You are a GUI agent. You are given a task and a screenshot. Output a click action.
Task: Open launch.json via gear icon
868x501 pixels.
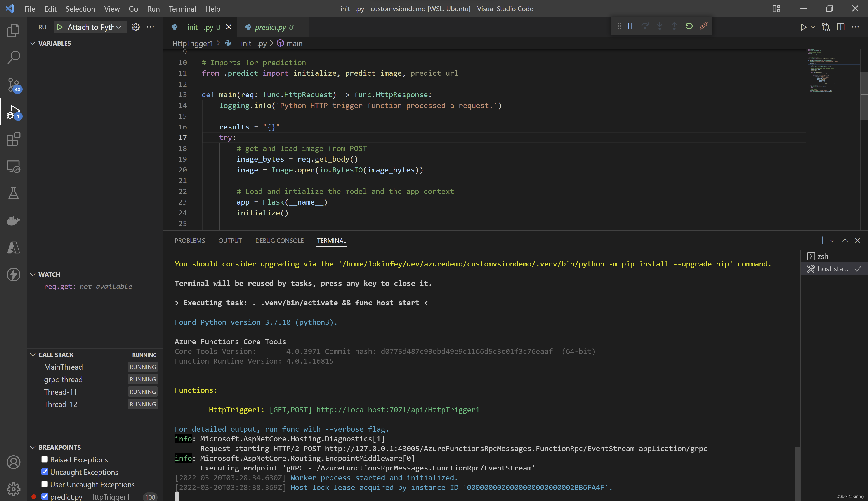coord(136,27)
